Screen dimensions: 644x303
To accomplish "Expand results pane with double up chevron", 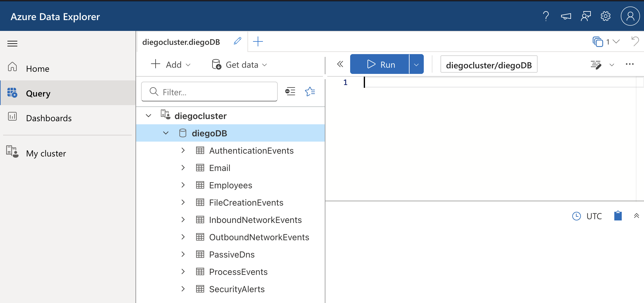I will pos(637,216).
